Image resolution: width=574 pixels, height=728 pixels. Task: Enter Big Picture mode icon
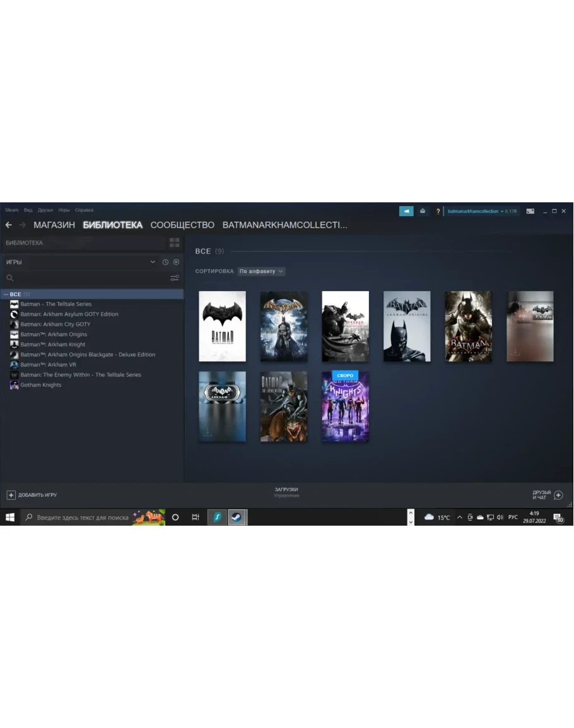pos(530,211)
